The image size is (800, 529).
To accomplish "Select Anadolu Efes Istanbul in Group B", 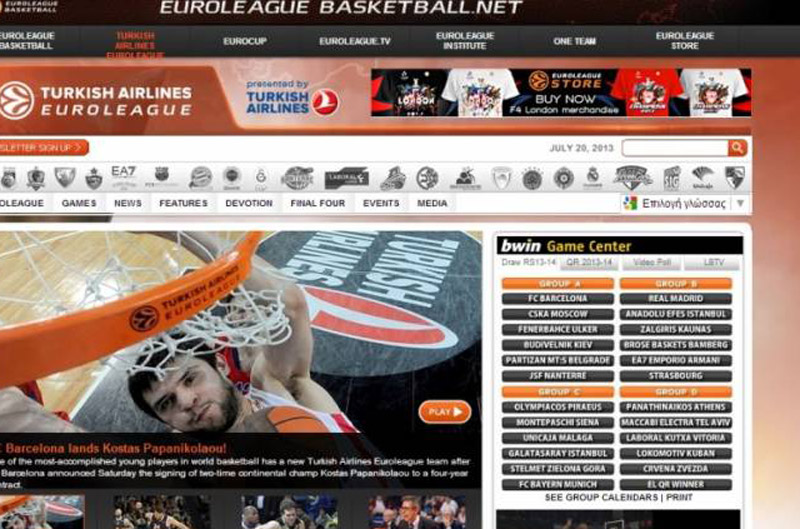I will (676, 314).
